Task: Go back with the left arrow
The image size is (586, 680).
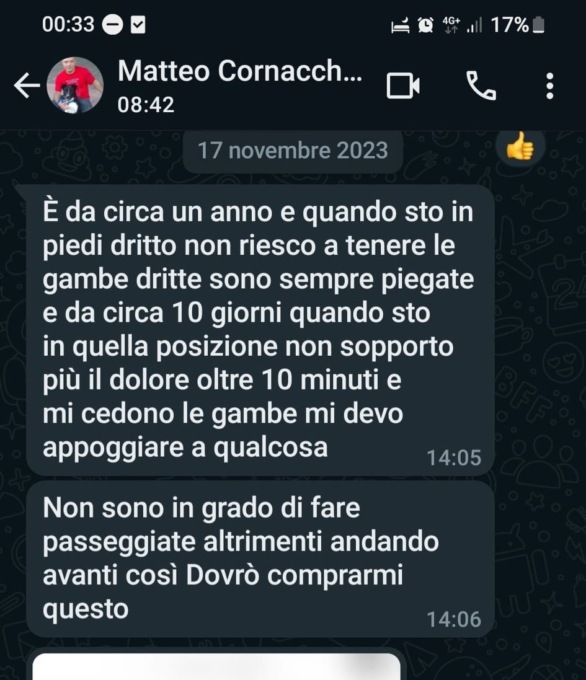Action: 27,85
